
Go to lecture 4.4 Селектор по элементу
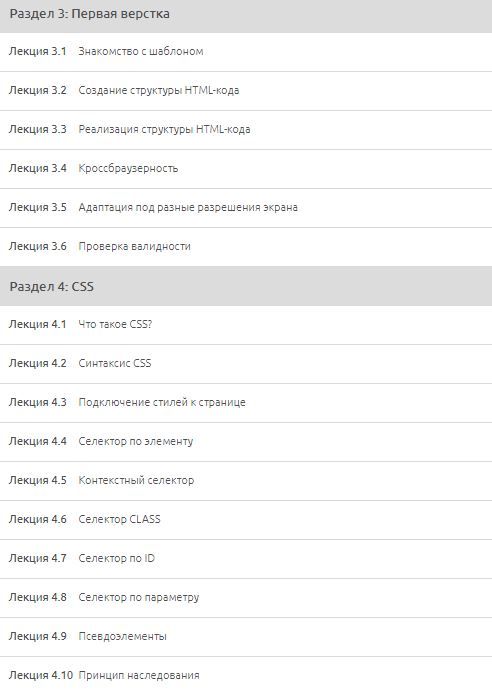(x=246, y=441)
